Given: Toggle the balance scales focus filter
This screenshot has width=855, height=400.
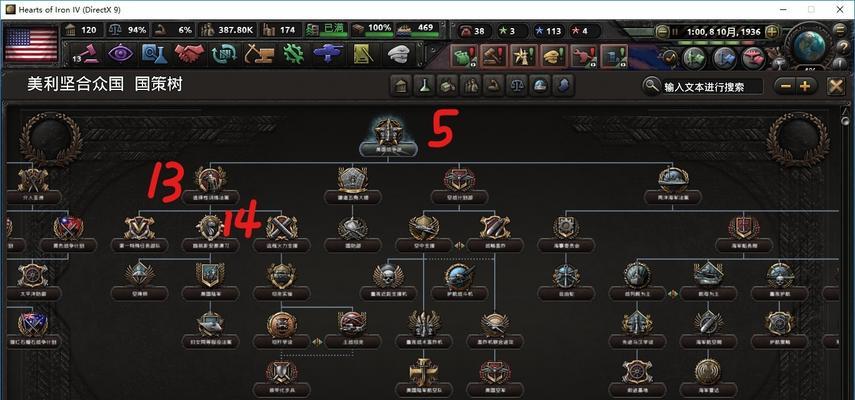Looking at the screenshot, I should pyautogui.click(x=517, y=86).
